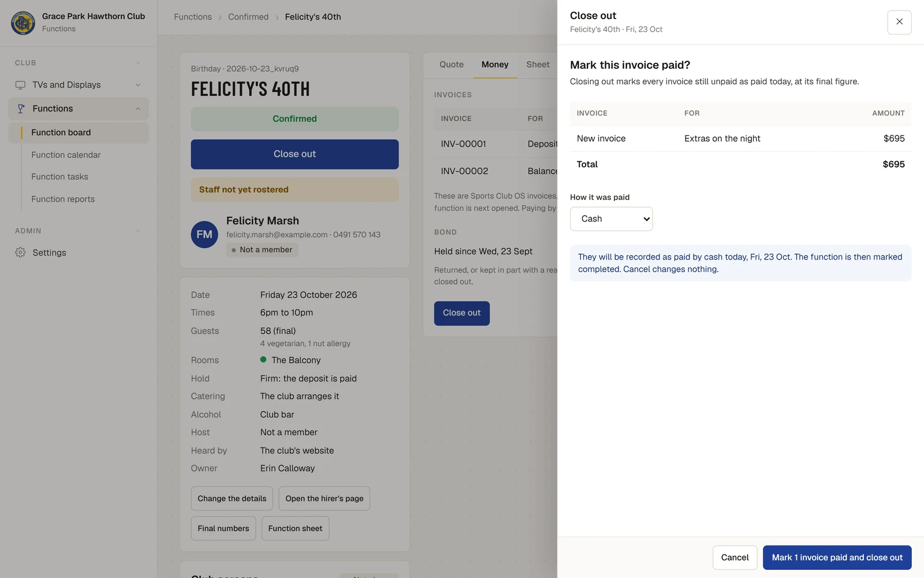Cancel the close out panel

[x=735, y=558]
